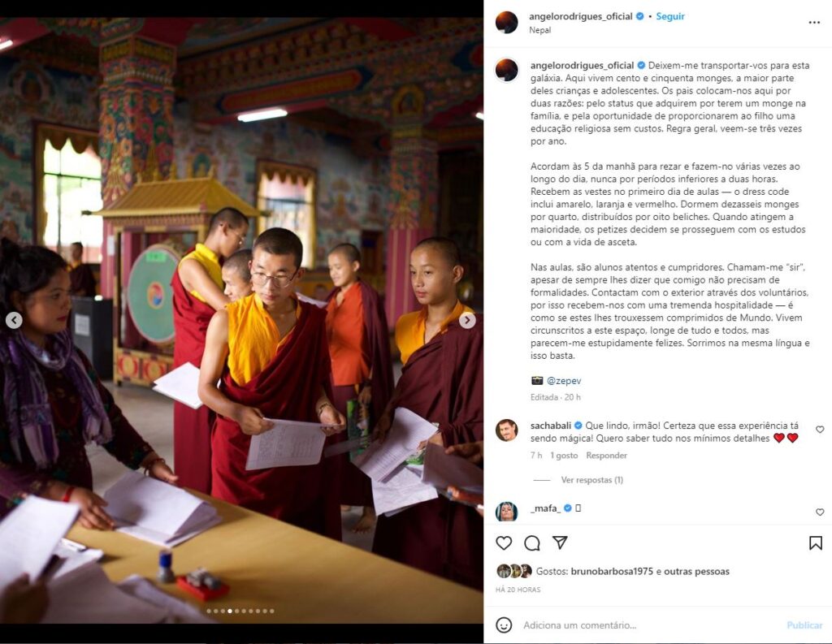Open Nepal location link
The width and height of the screenshot is (832, 644).
coord(539,30)
